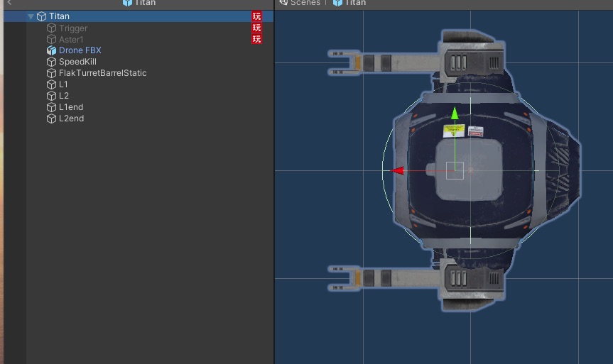Image resolution: width=613 pixels, height=364 pixels.
Task: Click the L1end object cube icon
Action: pos(51,107)
